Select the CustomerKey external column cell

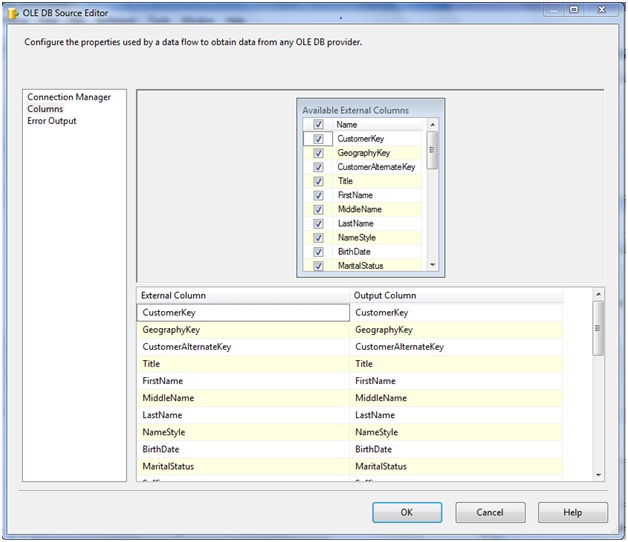[x=243, y=313]
